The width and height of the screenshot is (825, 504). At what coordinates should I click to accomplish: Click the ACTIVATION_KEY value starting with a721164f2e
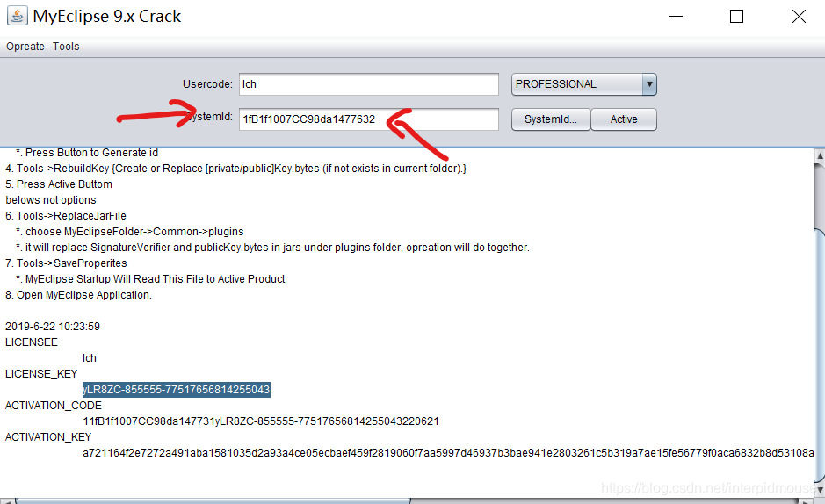[x=448, y=453]
